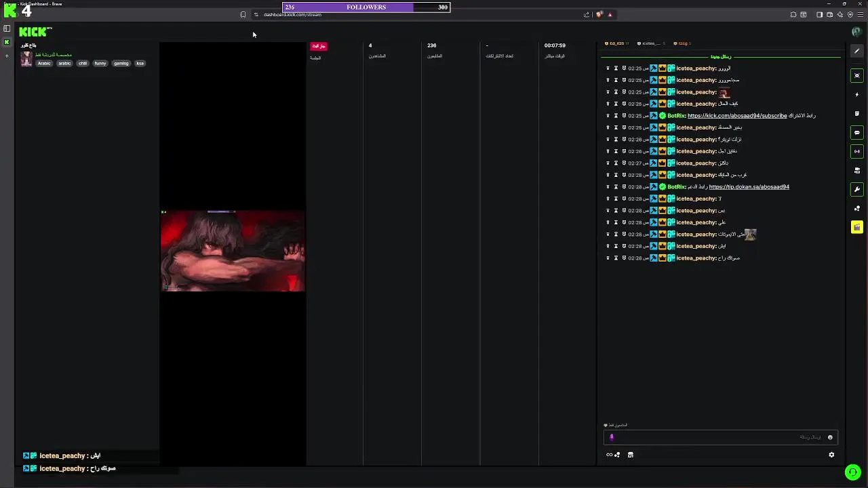This screenshot has width=868, height=488.
Task: Open the tip.dokan.sa/abosaad94 link
Action: click(x=749, y=187)
